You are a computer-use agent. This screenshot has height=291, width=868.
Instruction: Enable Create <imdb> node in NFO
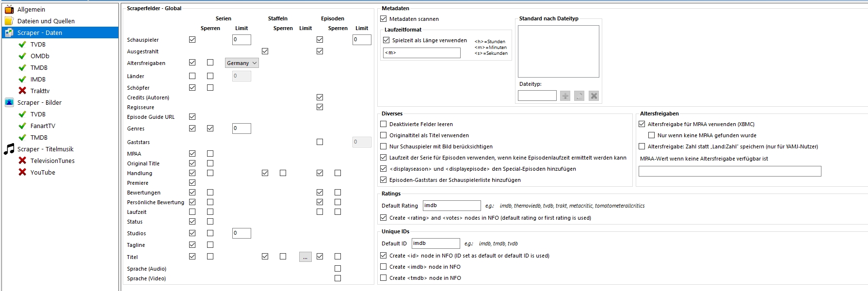coord(384,267)
